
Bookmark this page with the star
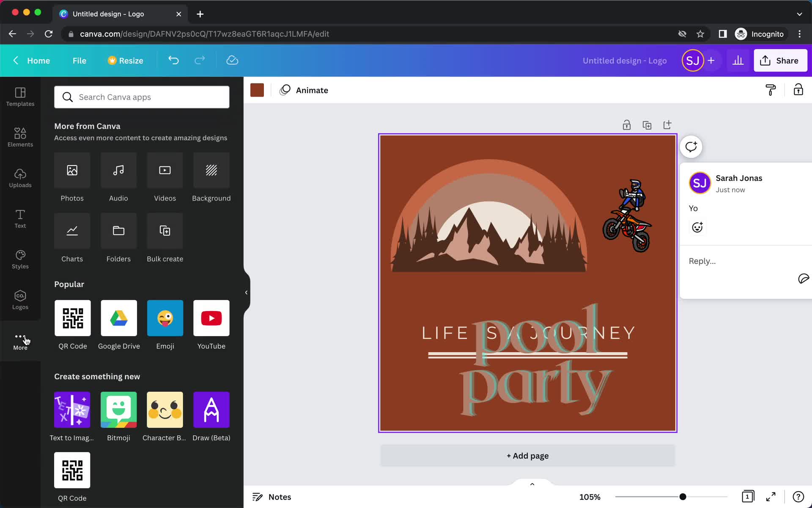coord(700,34)
